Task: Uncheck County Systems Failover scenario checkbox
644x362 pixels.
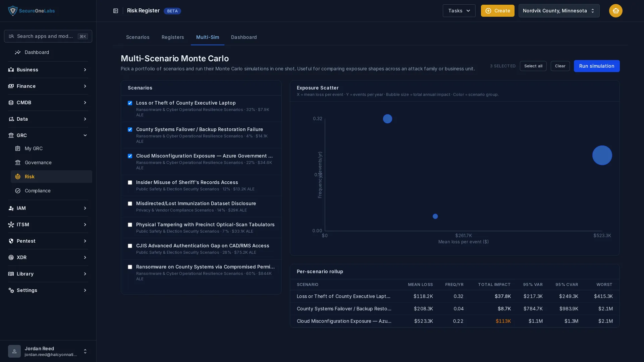Action: tap(130, 129)
